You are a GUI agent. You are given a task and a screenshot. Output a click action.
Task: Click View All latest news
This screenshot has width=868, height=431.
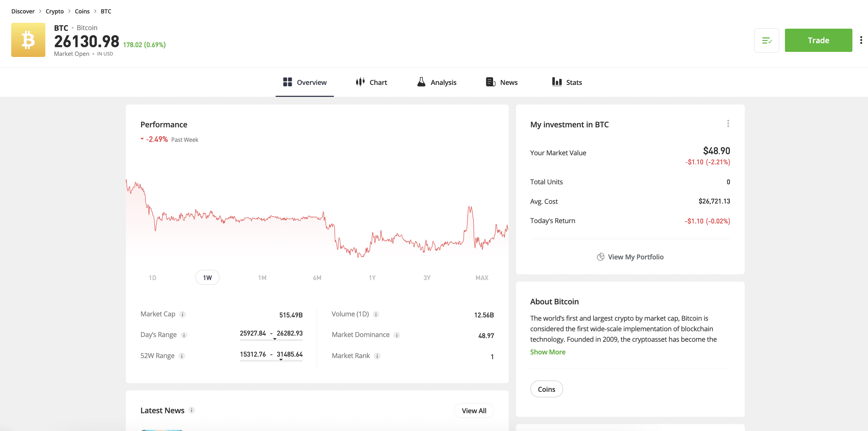pos(474,411)
